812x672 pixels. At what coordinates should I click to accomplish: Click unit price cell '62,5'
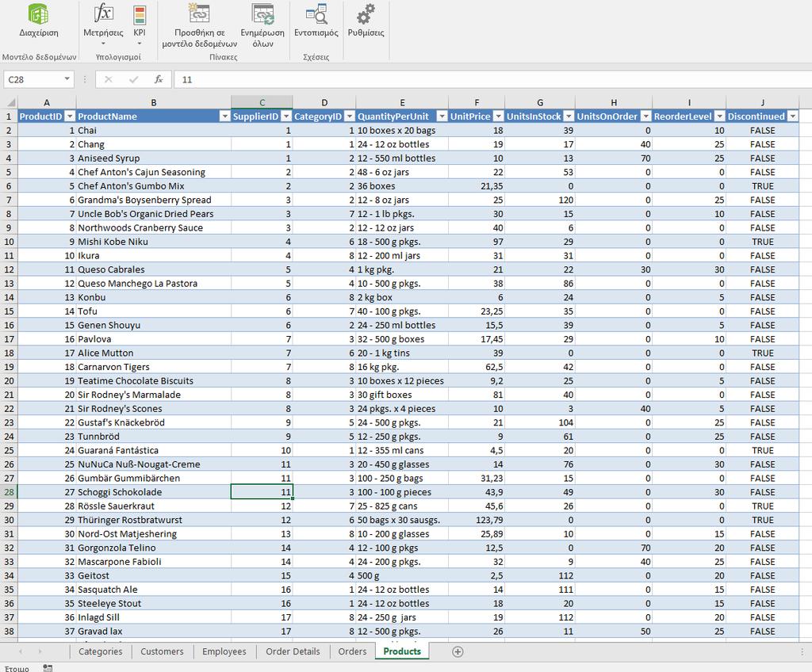(x=477, y=367)
